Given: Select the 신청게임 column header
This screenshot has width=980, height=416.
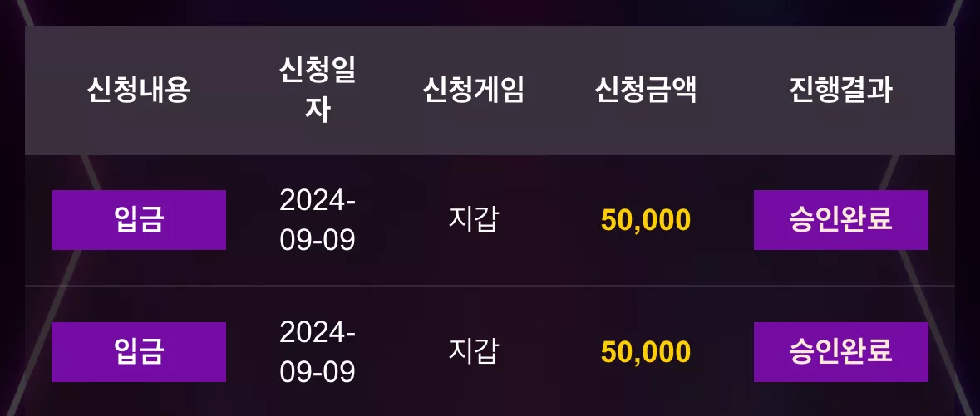Looking at the screenshot, I should pyautogui.click(x=473, y=90).
